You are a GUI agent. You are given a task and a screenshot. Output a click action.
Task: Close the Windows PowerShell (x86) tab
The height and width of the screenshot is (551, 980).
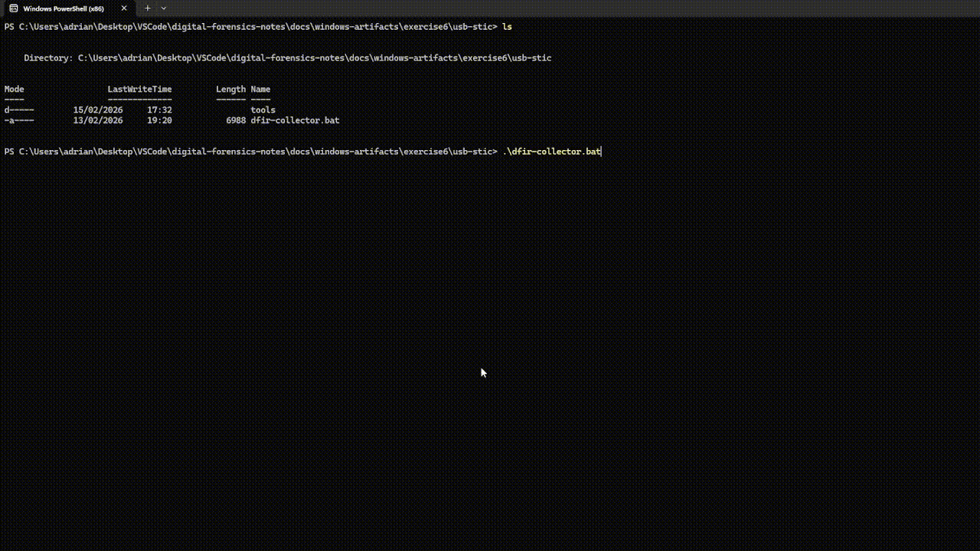pos(124,8)
